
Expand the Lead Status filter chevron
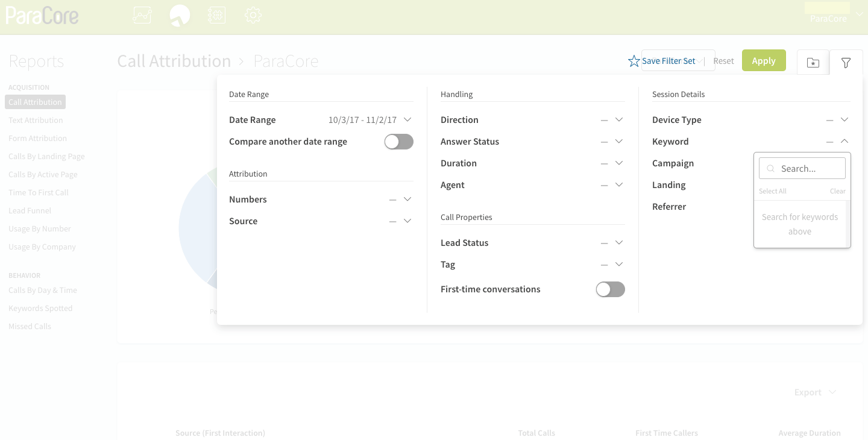pyautogui.click(x=619, y=243)
